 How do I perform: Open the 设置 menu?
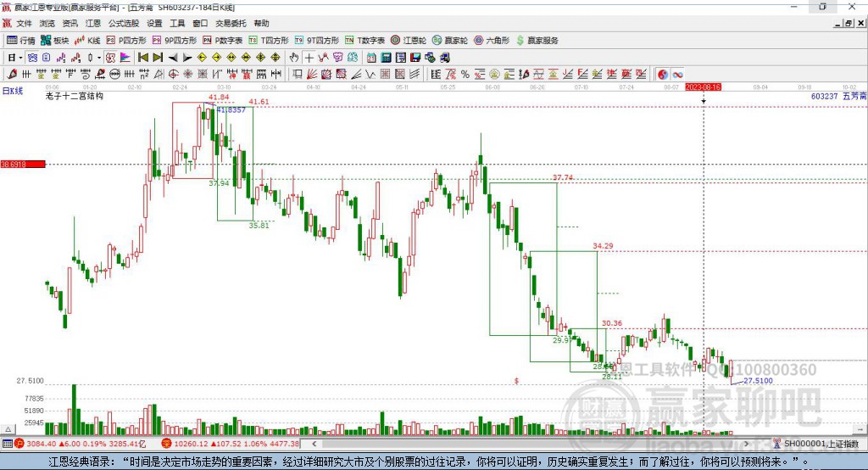coord(154,23)
